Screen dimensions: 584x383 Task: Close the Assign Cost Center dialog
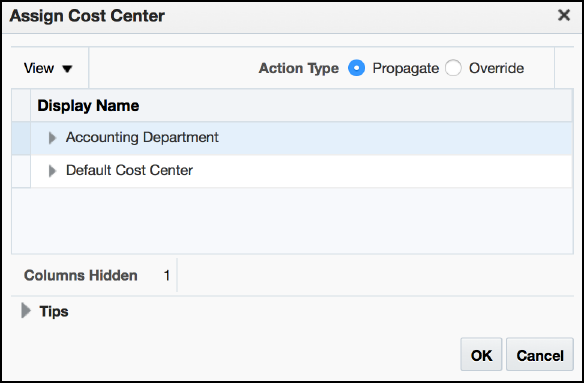[x=564, y=15]
